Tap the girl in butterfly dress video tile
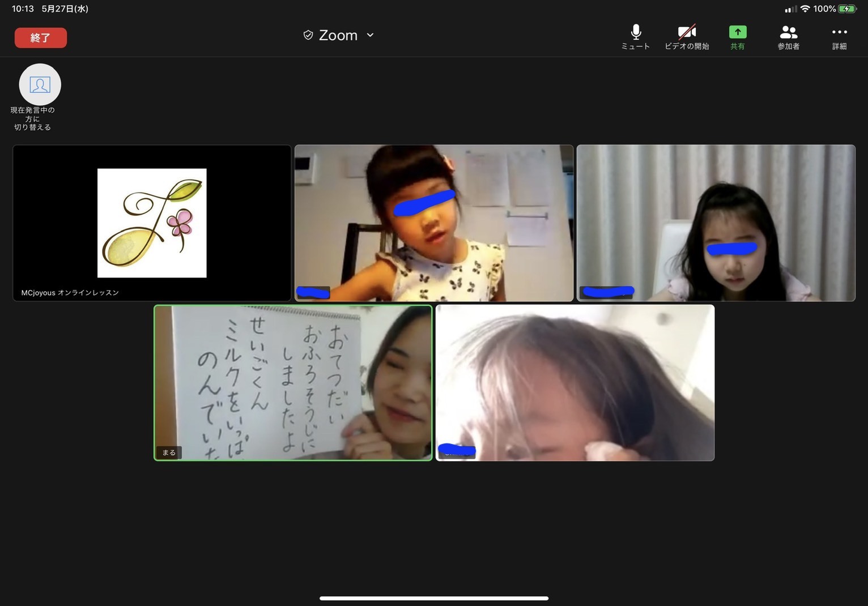The height and width of the screenshot is (606, 868). 434,223
